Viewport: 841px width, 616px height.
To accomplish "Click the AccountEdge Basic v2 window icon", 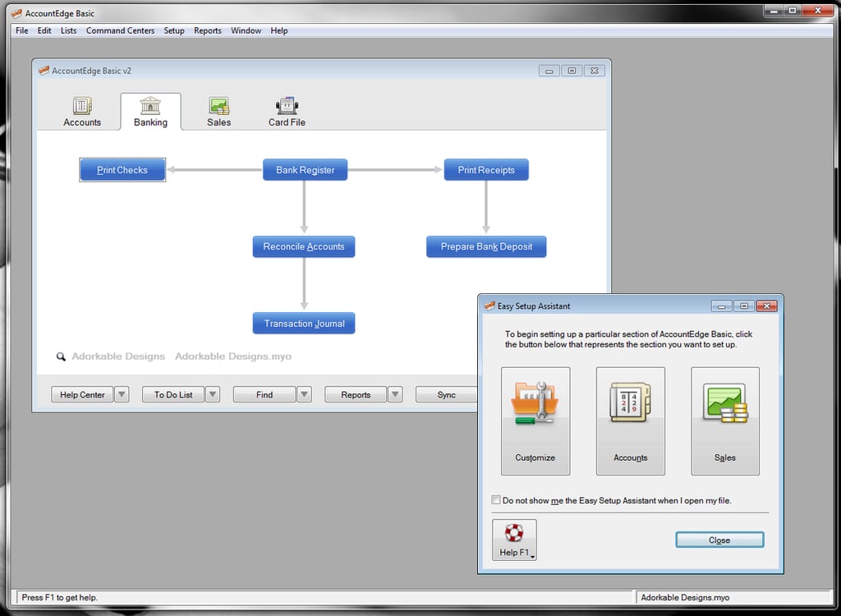I will 44,71.
